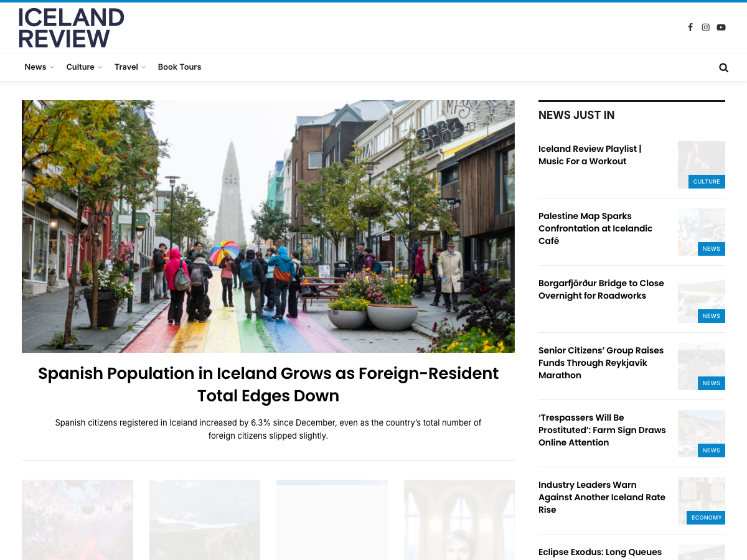Click News tag on Borgarfjörður Bridge thumbnail

[x=712, y=316]
